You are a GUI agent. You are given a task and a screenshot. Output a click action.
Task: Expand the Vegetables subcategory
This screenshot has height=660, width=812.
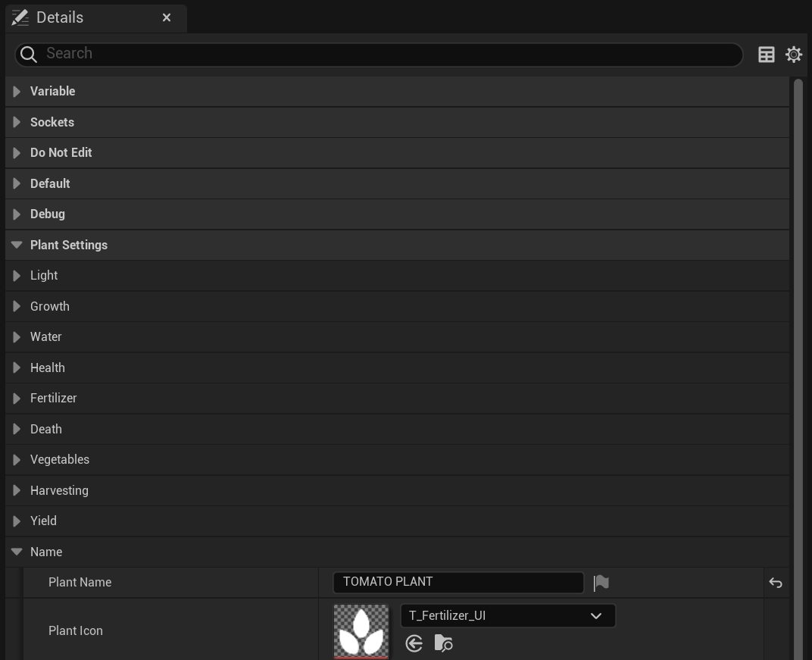(x=17, y=459)
